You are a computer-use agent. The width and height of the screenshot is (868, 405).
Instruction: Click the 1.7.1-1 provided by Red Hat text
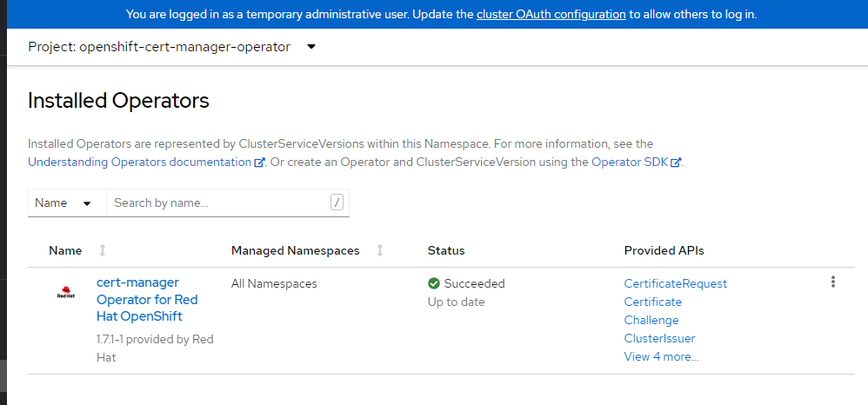point(155,349)
